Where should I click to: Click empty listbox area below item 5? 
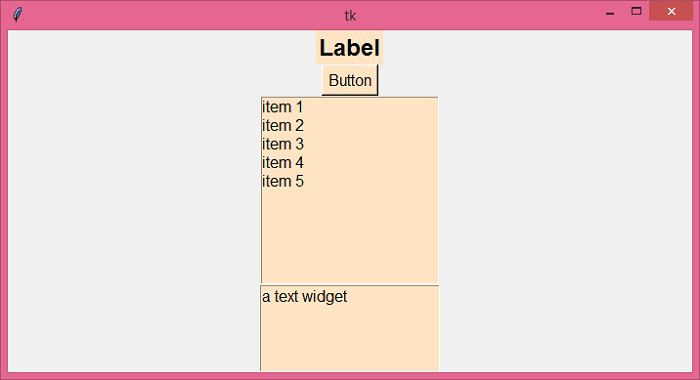[x=350, y=237]
